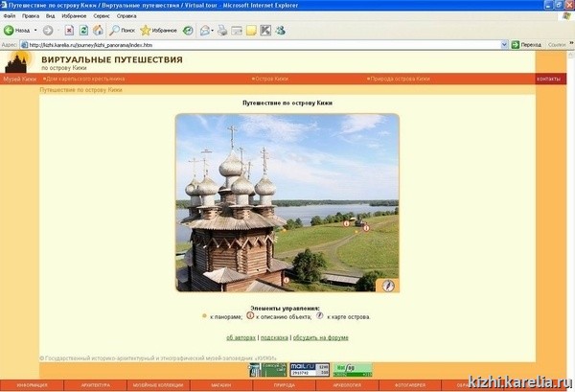
Task: Expand the address bar dropdown
Action: tap(505, 44)
